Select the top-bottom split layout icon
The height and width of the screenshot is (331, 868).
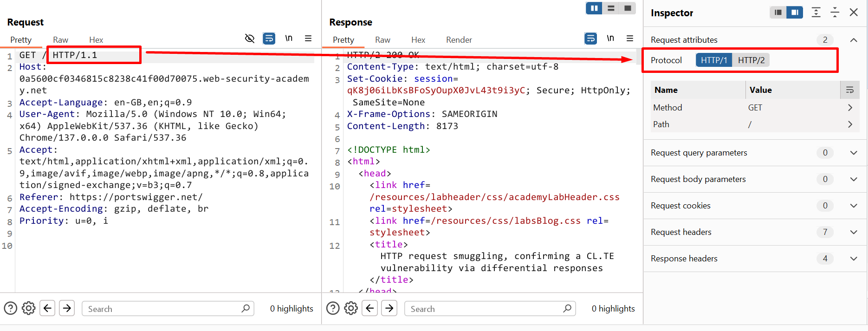(611, 8)
